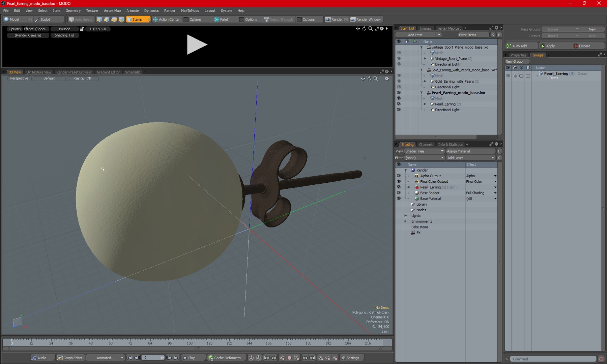The height and width of the screenshot is (364, 607).
Task: Open the Animated keying mode dropdown
Action: pyautogui.click(x=106, y=358)
